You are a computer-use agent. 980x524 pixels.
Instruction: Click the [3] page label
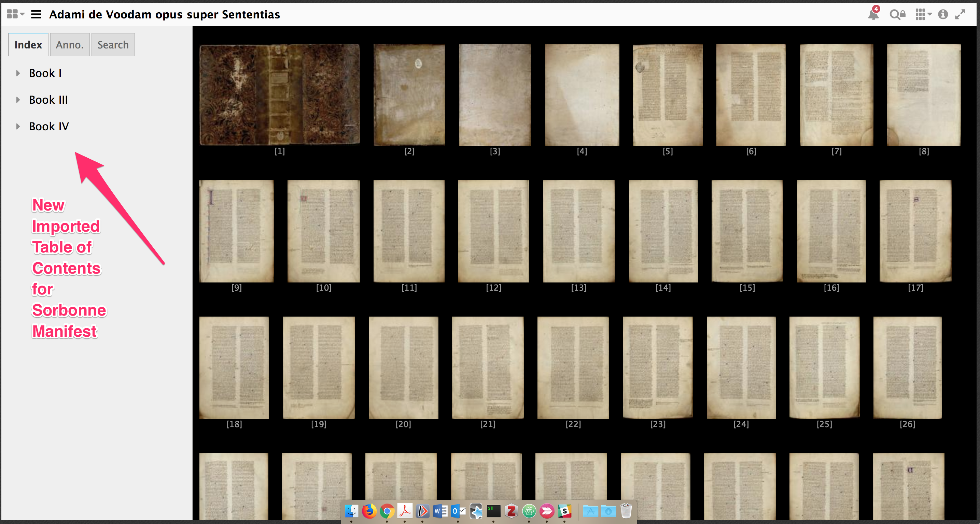(x=495, y=151)
